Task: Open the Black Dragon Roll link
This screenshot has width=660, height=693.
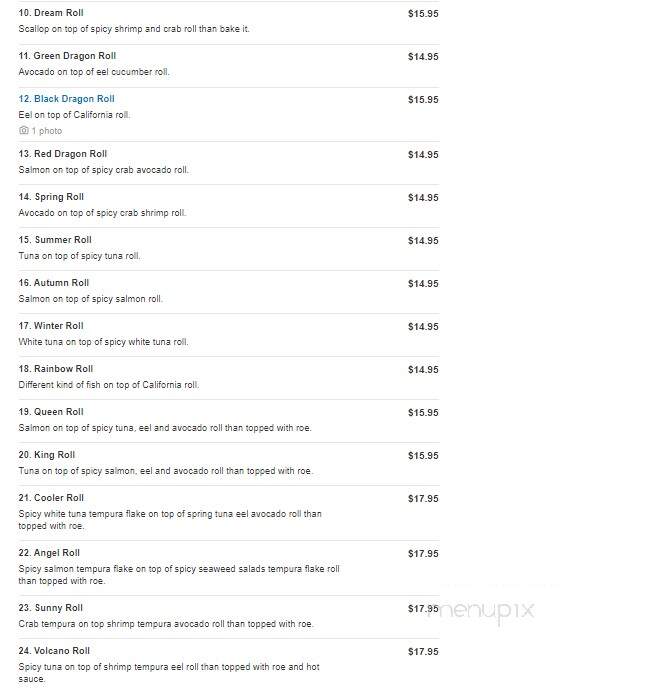Action: [x=66, y=99]
